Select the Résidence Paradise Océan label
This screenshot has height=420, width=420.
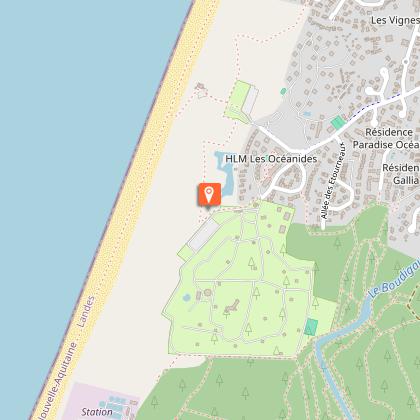point(387,138)
